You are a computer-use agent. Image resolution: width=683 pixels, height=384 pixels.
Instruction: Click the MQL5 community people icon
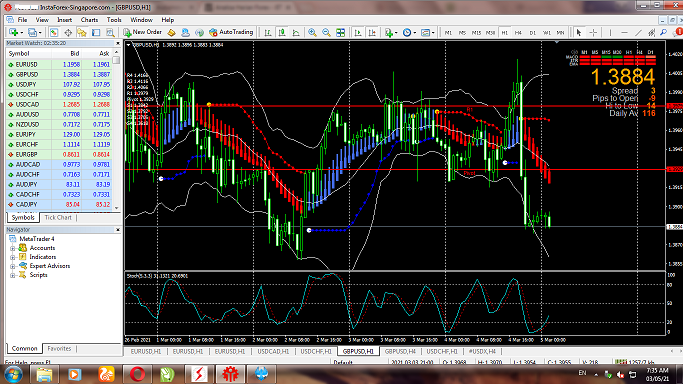(x=185, y=33)
